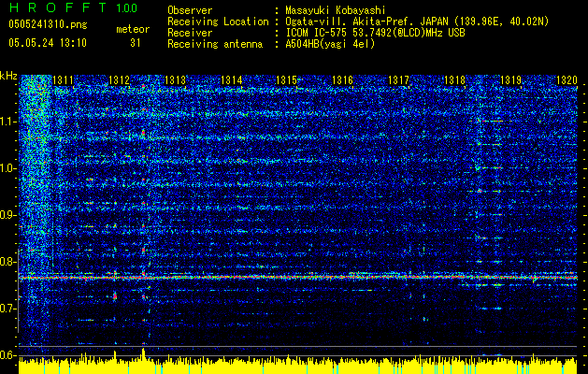This screenshot has height=374, width=588.
Task: Click the 1.0 frequency axis label
Action: pyautogui.click(x=8, y=168)
